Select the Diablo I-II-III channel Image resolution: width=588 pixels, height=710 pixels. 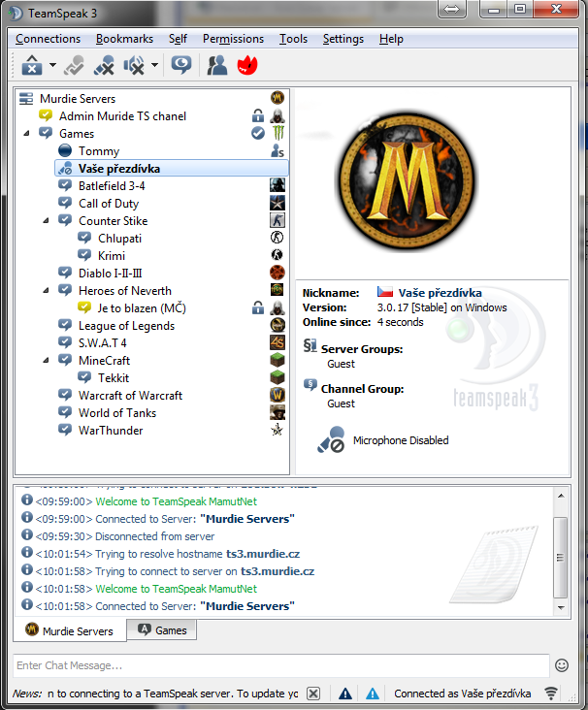pyautogui.click(x=110, y=274)
